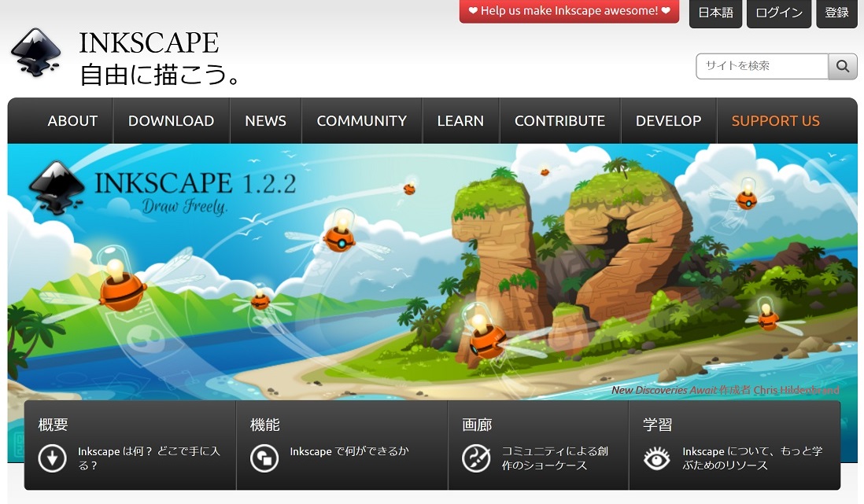Click the overlapping shapes icon in 機能 card
Viewport: 864px width, 504px height.
coord(264,458)
